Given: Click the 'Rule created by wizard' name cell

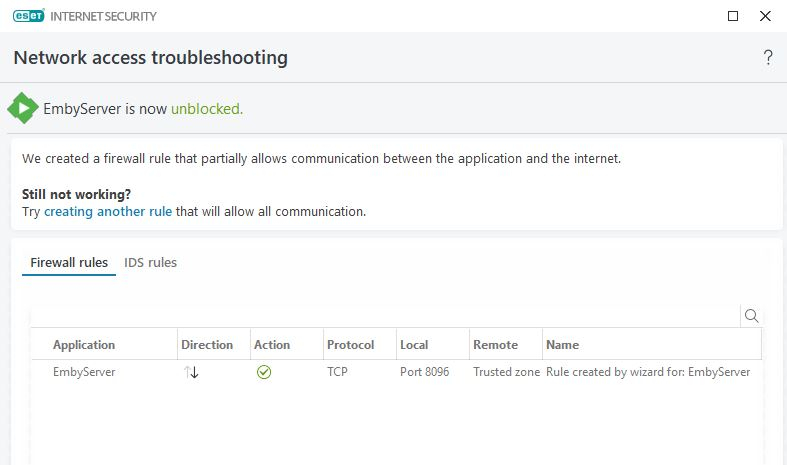Looking at the screenshot, I should coord(647,372).
